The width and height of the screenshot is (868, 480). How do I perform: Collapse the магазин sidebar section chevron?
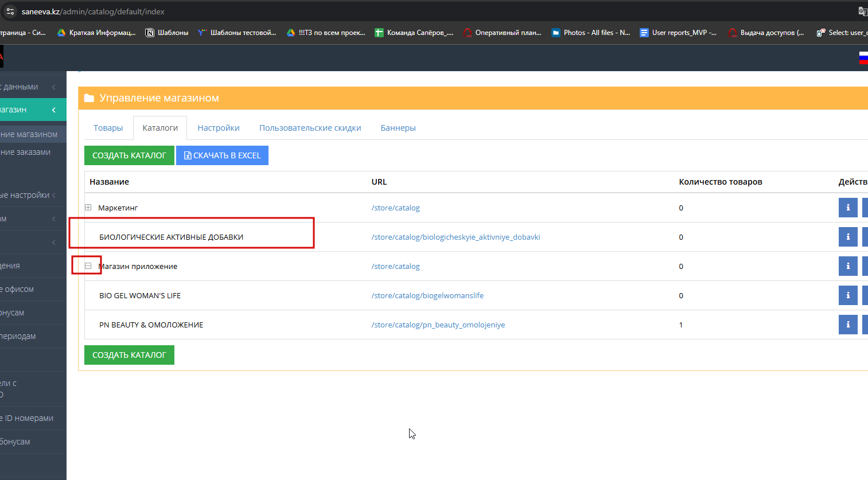click(x=54, y=110)
